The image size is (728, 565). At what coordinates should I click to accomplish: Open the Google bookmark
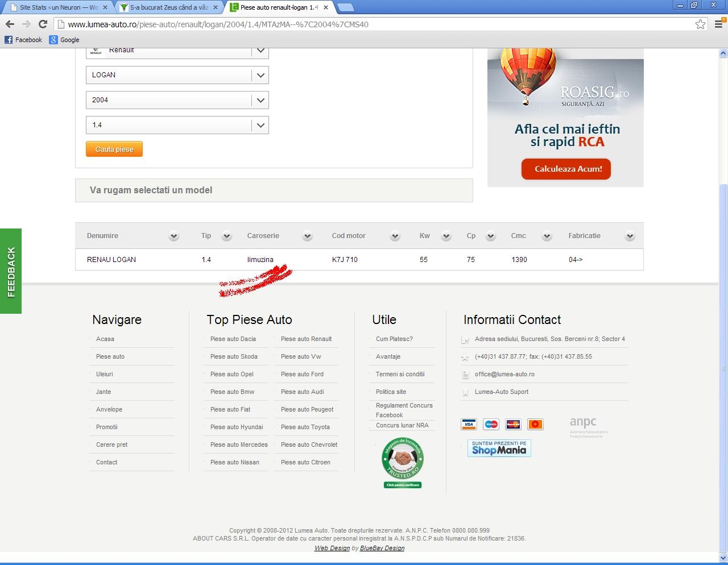(x=64, y=40)
